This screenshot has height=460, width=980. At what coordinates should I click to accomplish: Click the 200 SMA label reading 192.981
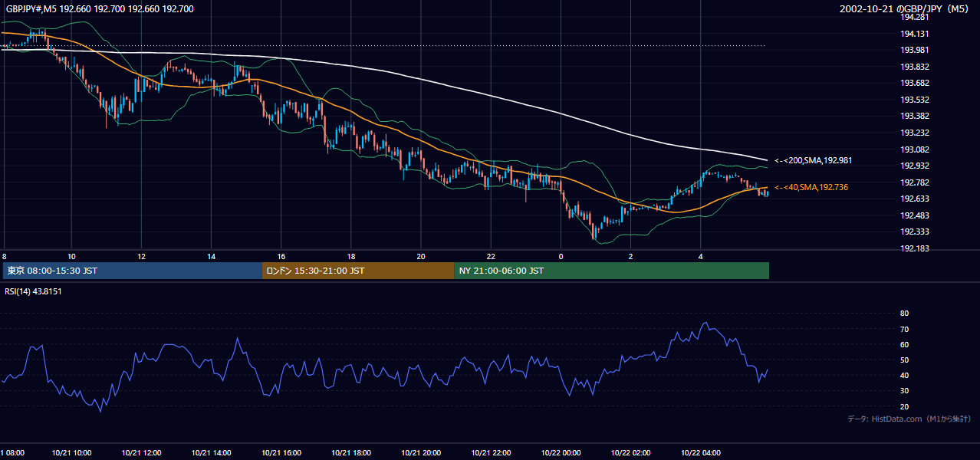tap(813, 161)
